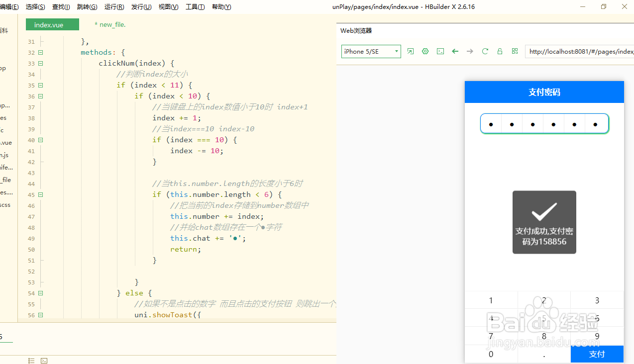634x364 pixels.
Task: Fold the if (index < 11) block at line 35
Action: coord(41,85)
